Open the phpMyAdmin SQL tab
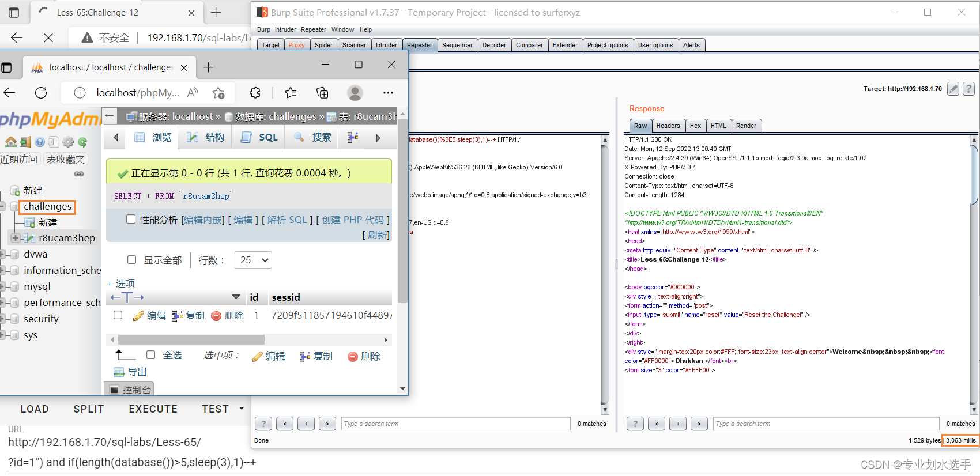 tap(259, 137)
